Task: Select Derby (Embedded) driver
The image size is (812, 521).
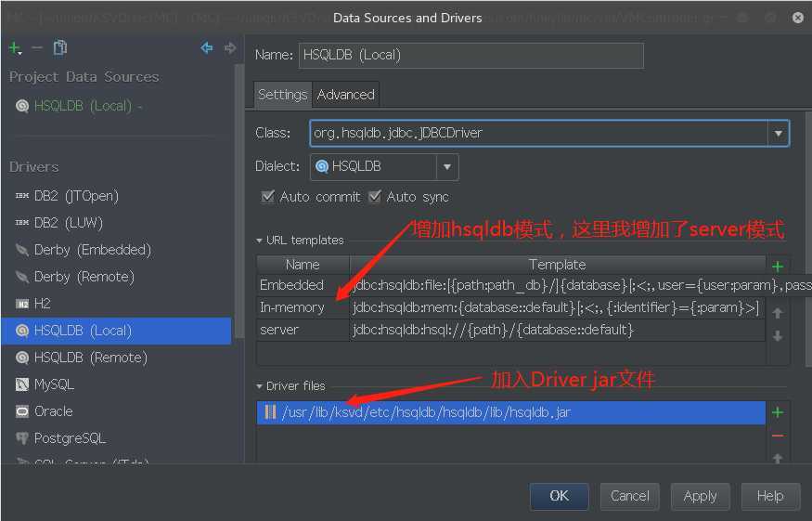Action: (93, 250)
